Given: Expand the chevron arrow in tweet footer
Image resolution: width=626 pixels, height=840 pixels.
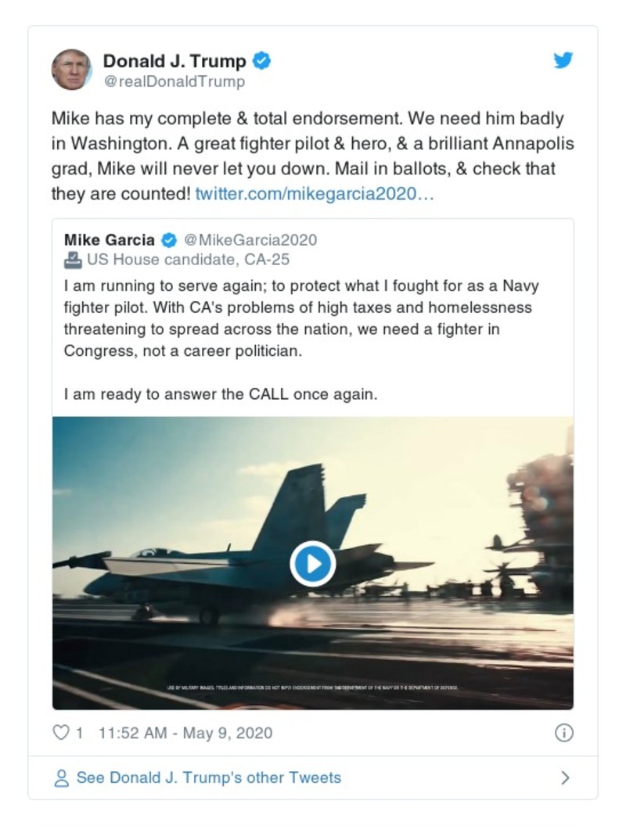Looking at the screenshot, I should pos(565,778).
